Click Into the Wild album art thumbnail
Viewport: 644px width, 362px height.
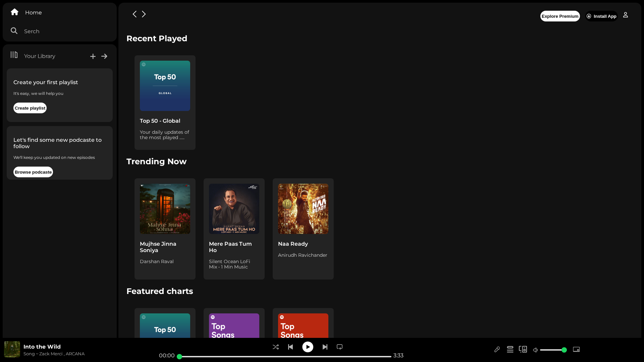(x=12, y=349)
